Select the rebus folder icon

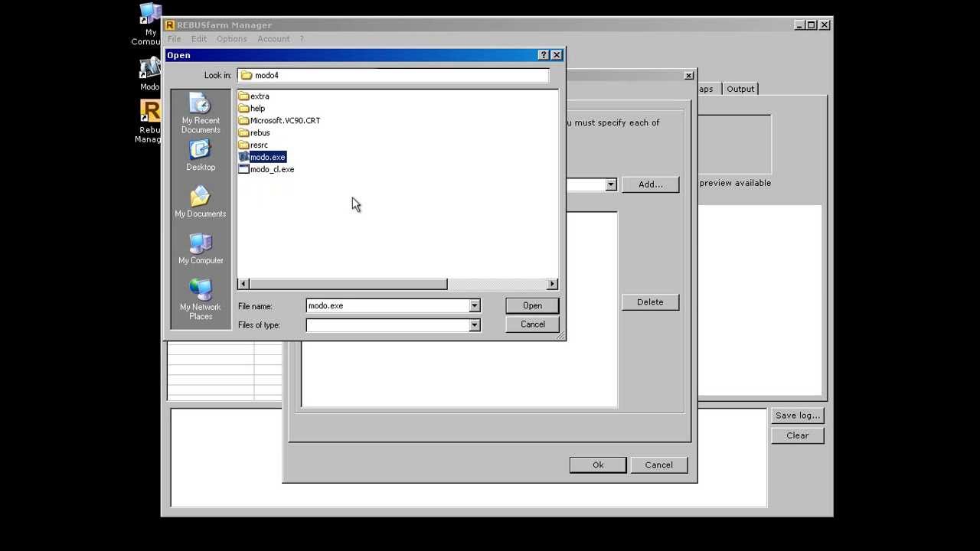(243, 133)
